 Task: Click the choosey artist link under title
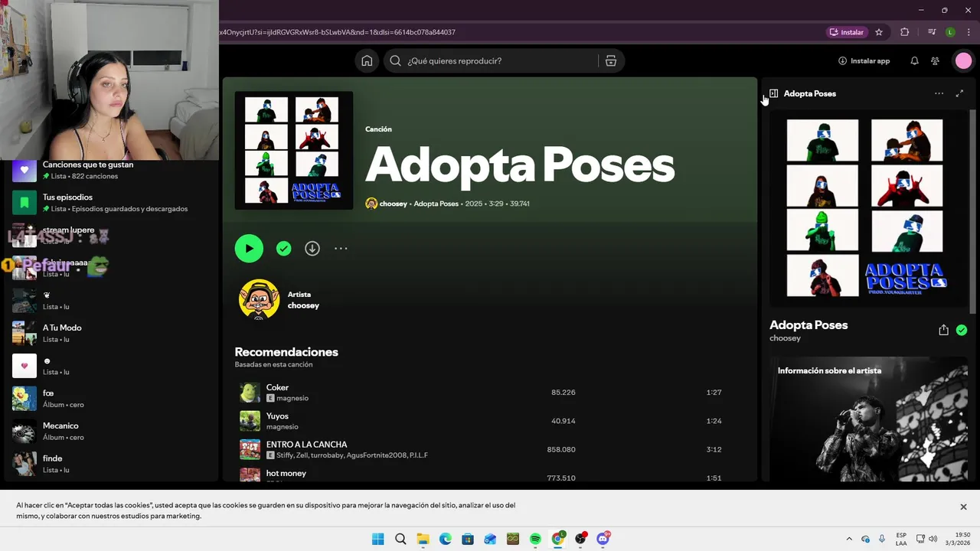(394, 204)
